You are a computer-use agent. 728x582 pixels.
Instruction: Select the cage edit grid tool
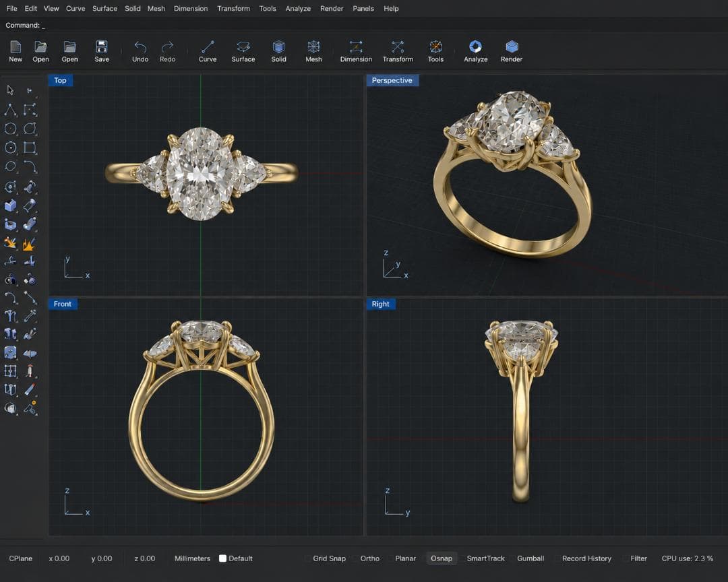pos(10,371)
